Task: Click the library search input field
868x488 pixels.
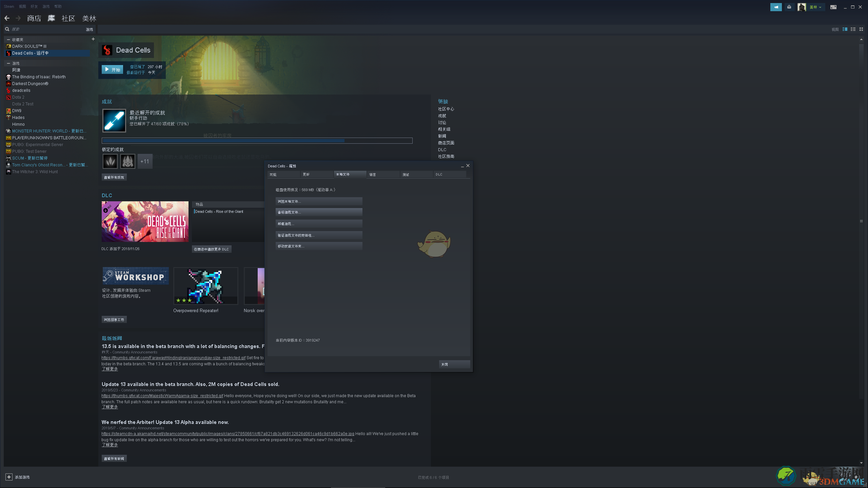Action: (x=47, y=29)
